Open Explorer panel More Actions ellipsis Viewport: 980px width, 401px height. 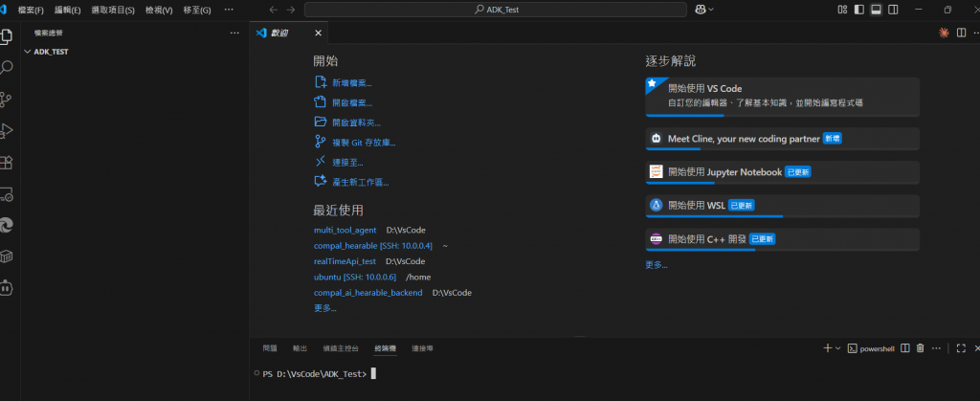tap(234, 33)
